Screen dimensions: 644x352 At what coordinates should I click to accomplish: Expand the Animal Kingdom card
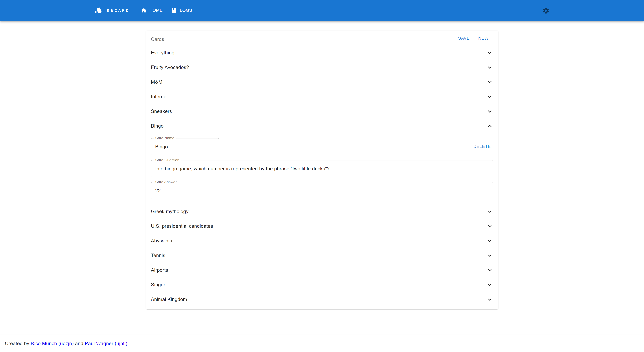tap(489, 299)
